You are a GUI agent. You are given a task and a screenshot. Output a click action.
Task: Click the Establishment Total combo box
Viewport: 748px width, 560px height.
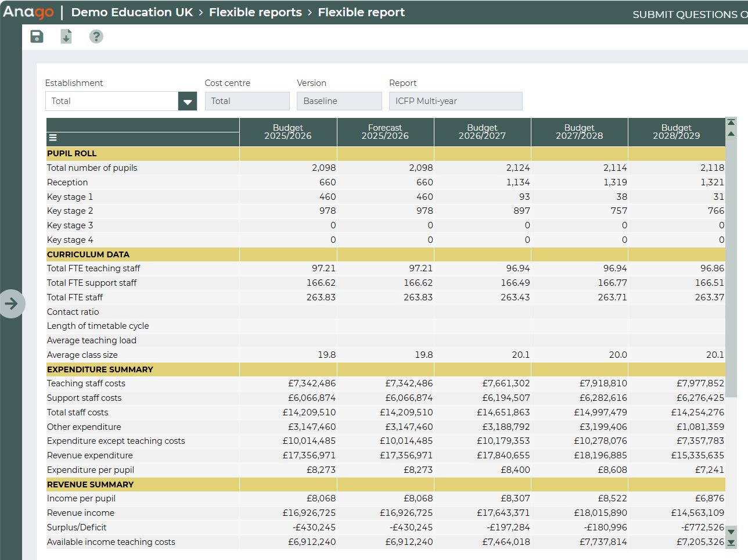point(112,101)
